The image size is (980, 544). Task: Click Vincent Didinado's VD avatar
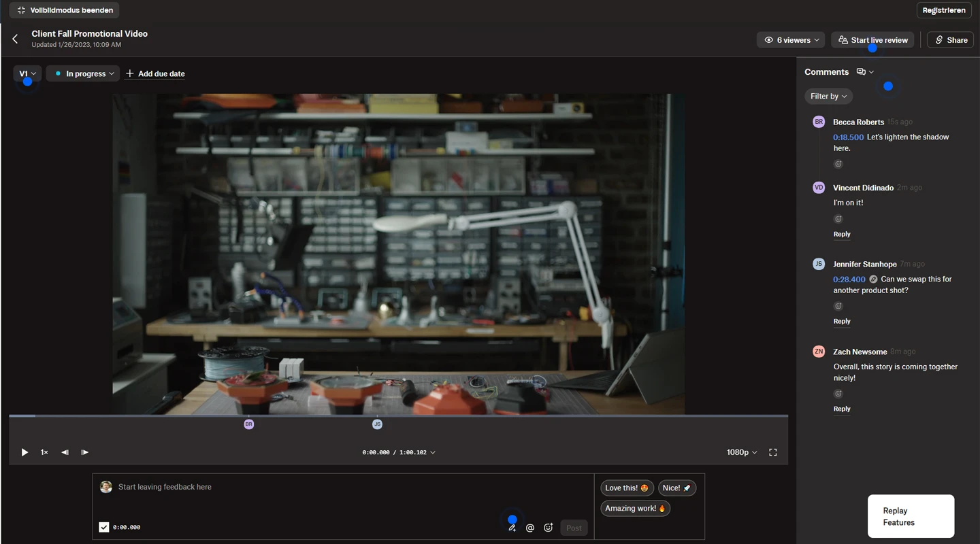tap(819, 188)
